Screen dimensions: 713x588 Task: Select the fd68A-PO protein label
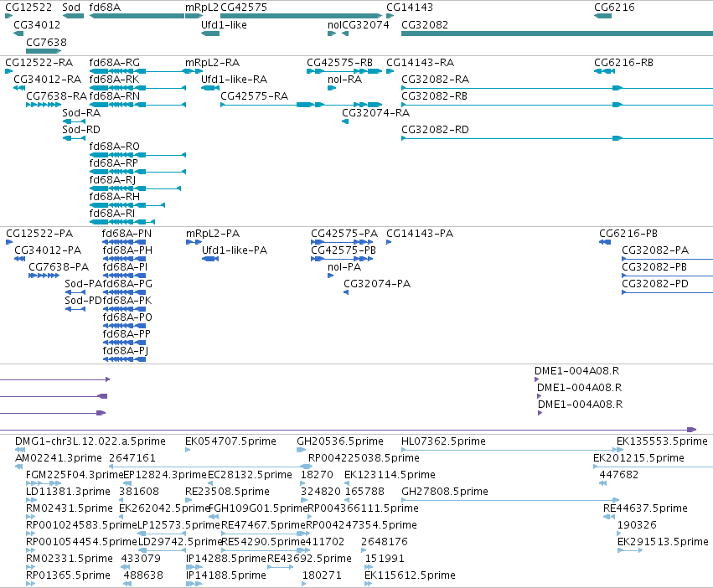pos(127,317)
